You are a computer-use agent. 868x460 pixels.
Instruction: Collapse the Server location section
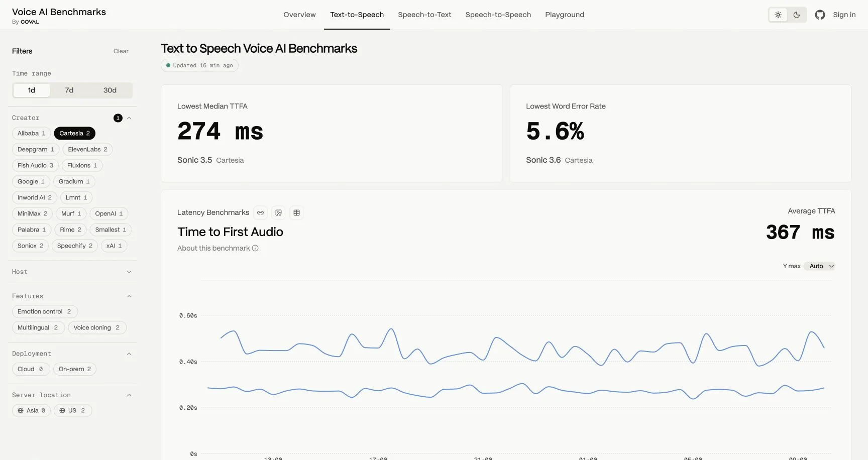tap(129, 395)
